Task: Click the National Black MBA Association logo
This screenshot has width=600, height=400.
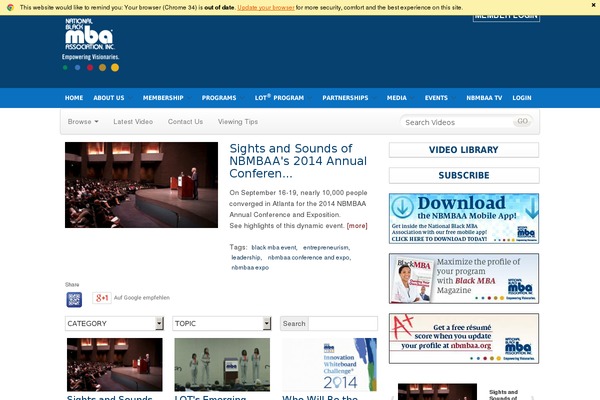Action: pos(90,44)
